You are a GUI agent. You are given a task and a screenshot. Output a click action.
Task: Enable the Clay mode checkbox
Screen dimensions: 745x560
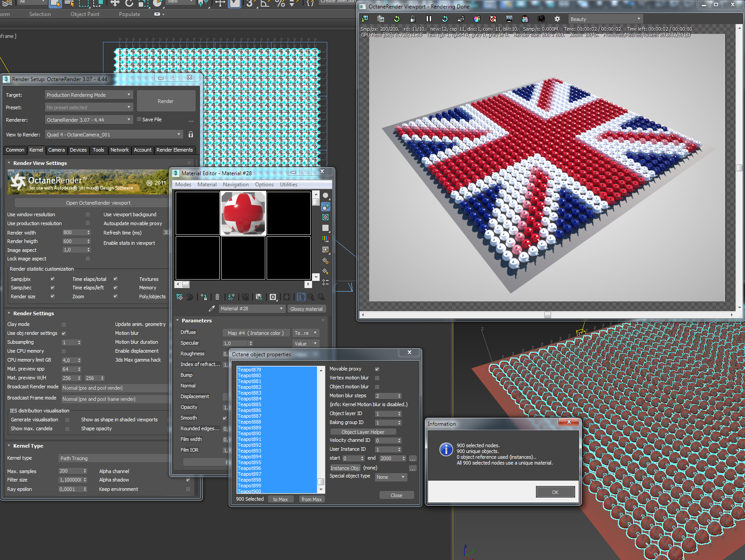coord(64,325)
